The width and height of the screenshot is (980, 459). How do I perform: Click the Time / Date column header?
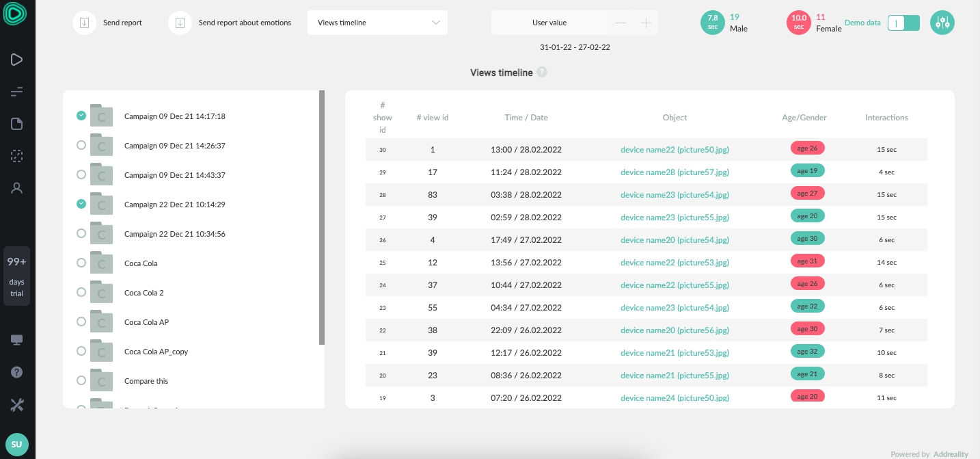pos(526,118)
